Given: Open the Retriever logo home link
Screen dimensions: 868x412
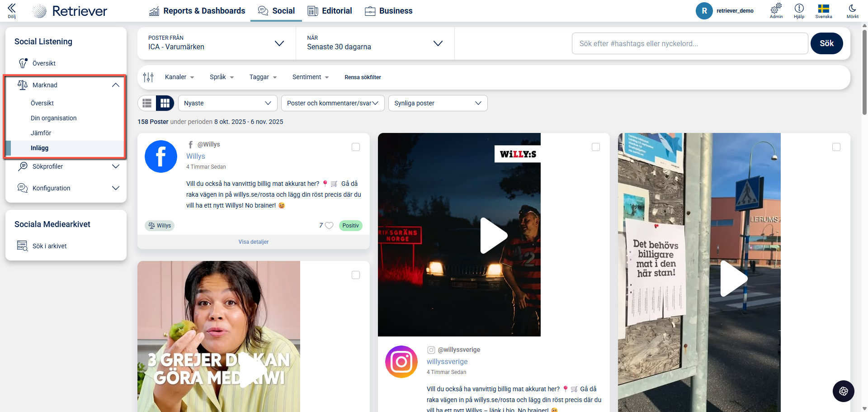Looking at the screenshot, I should click(x=70, y=11).
